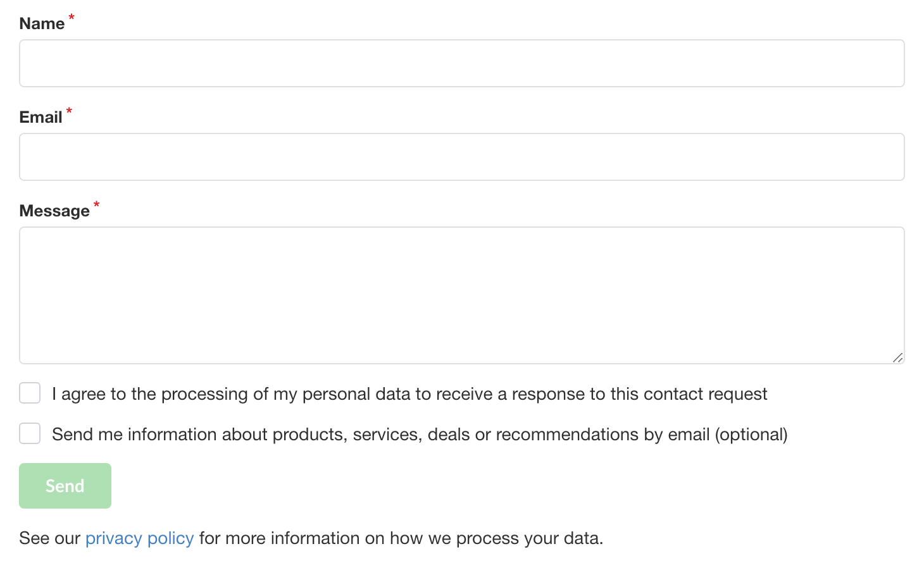
Task: Click the privacy policy sentence text
Action: [x=310, y=538]
